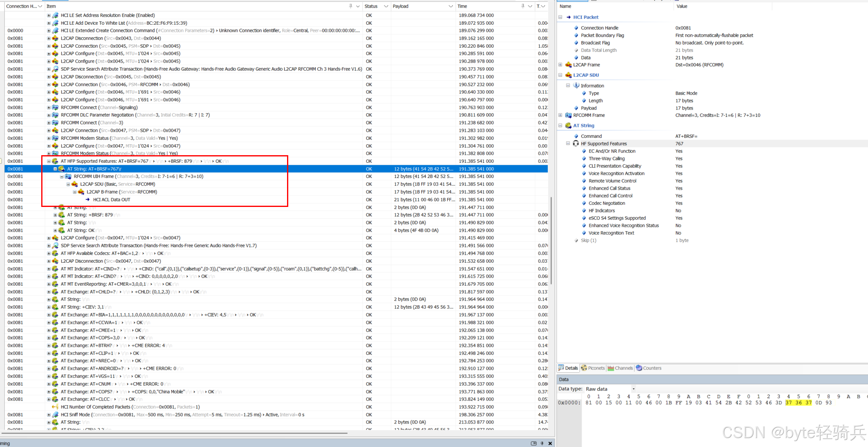Click the HCI Sniff Mode row icon
Screen dimensions: 868x447
pyautogui.click(x=55, y=415)
